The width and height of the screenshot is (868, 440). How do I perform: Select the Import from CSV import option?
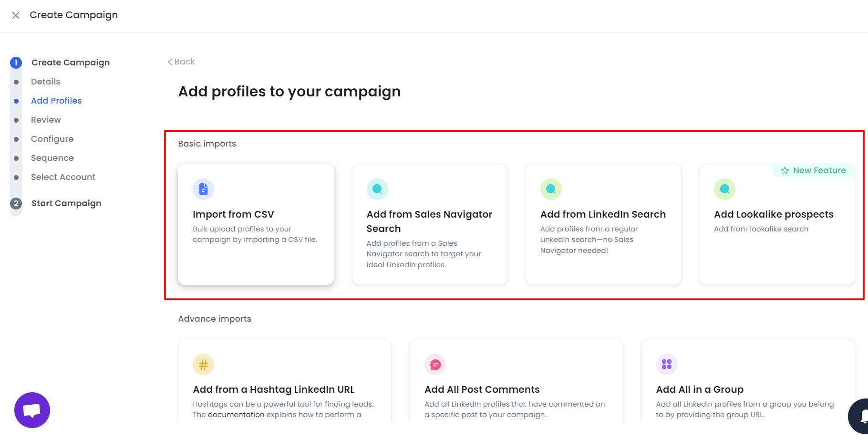[x=256, y=224]
